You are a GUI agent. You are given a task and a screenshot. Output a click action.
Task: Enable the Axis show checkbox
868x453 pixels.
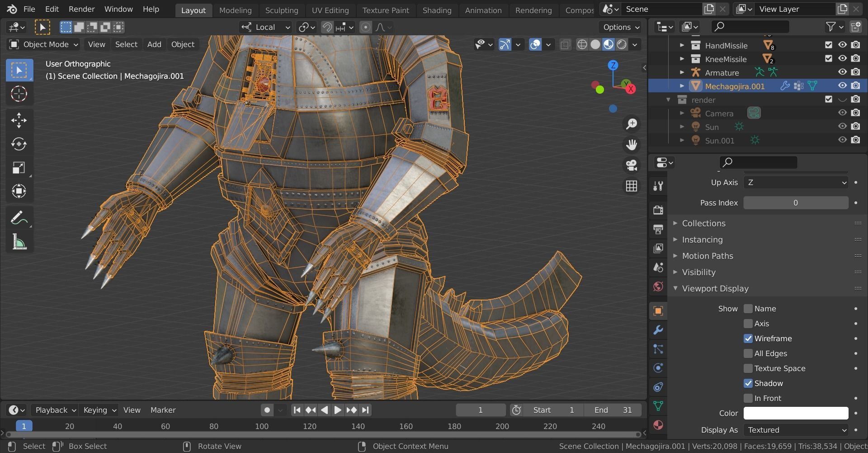(748, 324)
